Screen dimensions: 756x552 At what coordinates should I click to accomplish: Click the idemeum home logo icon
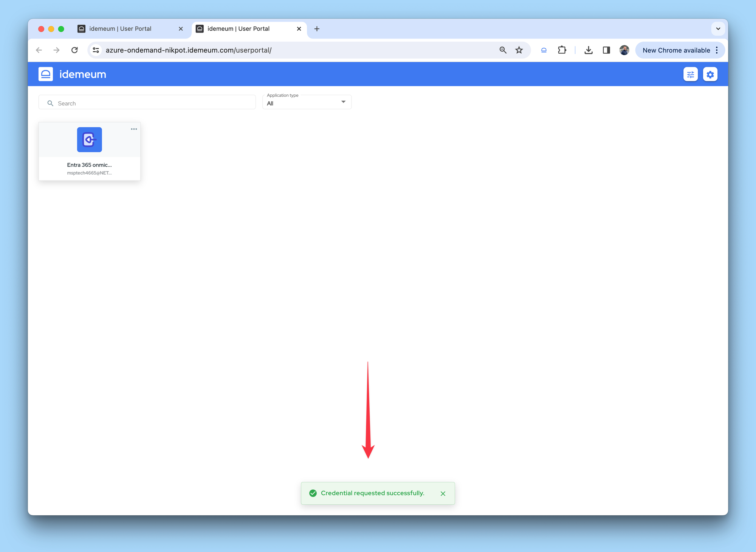[x=46, y=74]
